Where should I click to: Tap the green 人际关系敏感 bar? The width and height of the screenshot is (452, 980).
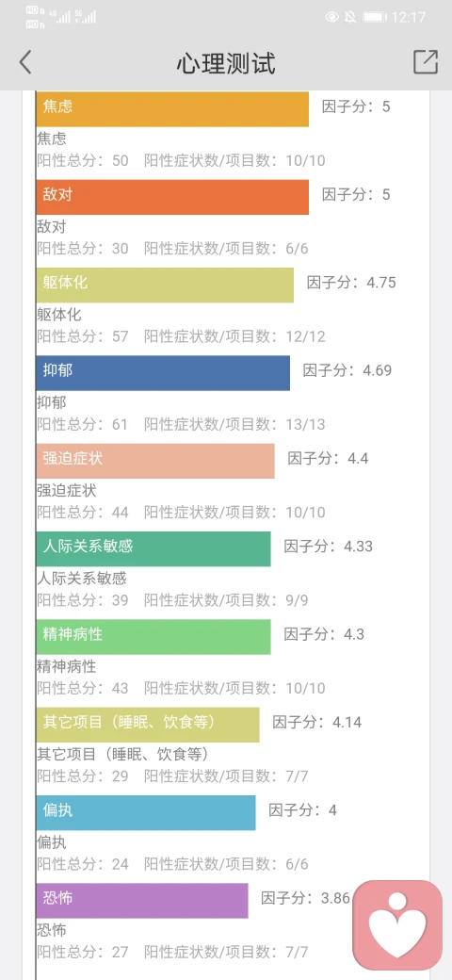[x=153, y=548]
